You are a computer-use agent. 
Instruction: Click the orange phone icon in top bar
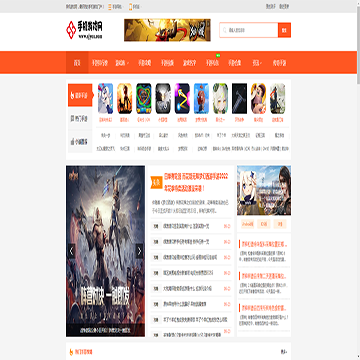coord(130,6)
